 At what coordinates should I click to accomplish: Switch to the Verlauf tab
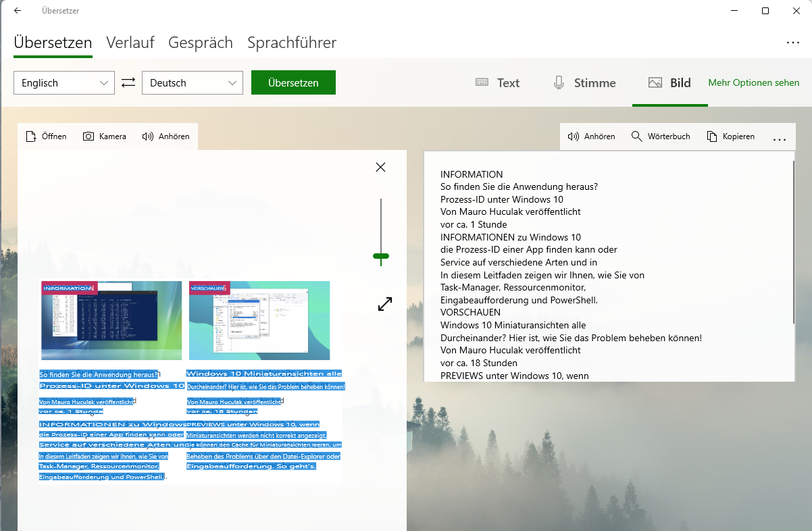coord(130,43)
